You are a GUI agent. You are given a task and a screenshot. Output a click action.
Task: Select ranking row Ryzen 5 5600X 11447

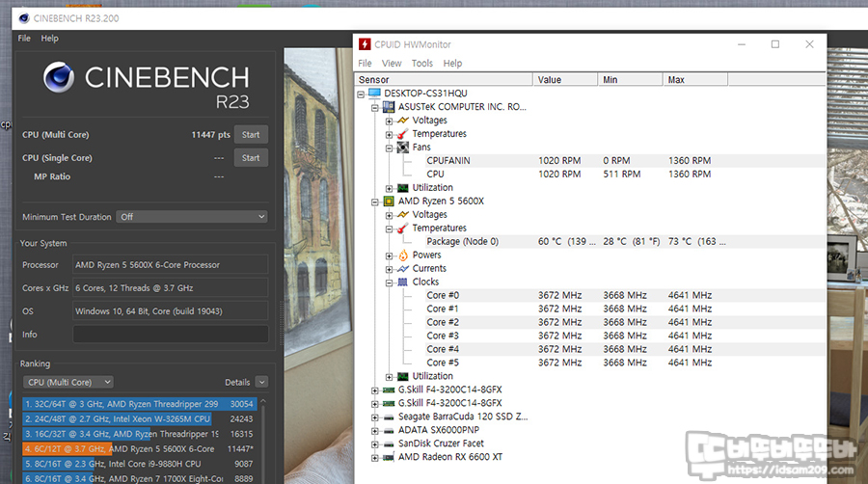pyautogui.click(x=140, y=448)
